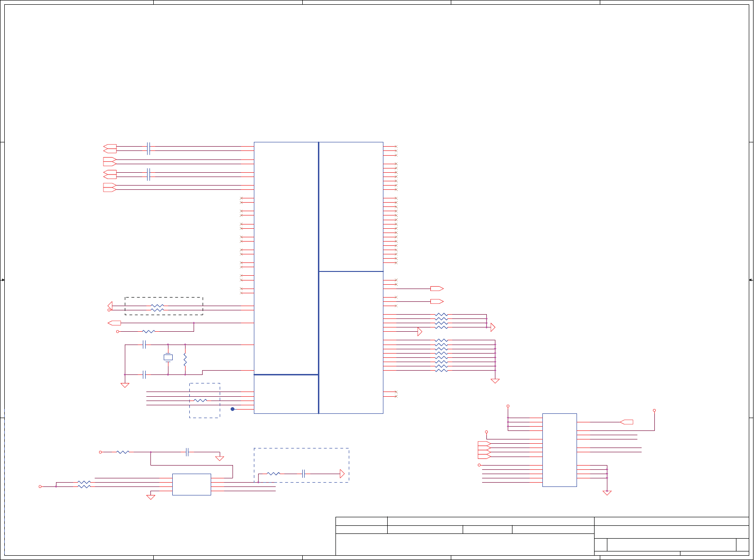This screenshot has height=560, width=754.
Task: Click the ground symbol below the crystal capacitors
Action: coord(125,385)
